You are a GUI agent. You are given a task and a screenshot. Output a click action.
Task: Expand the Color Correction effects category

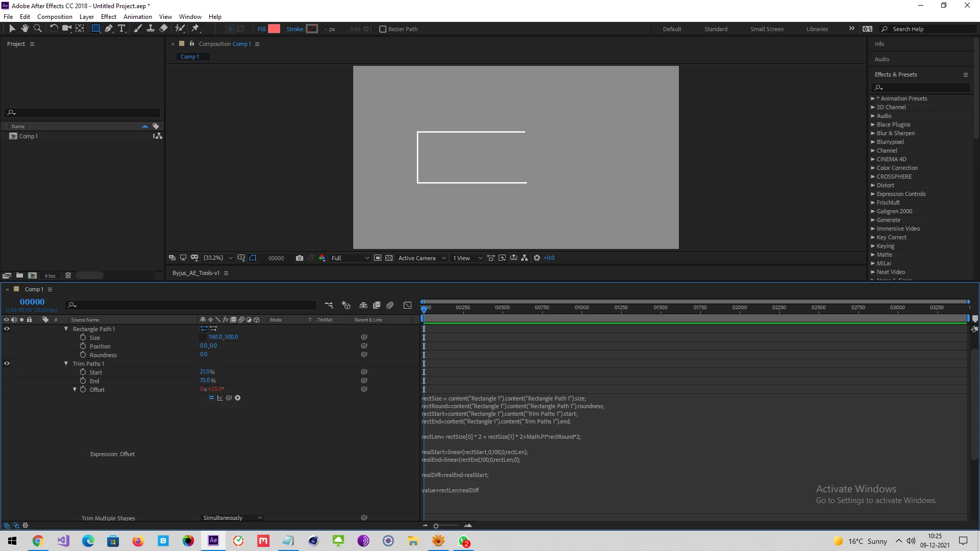point(873,168)
